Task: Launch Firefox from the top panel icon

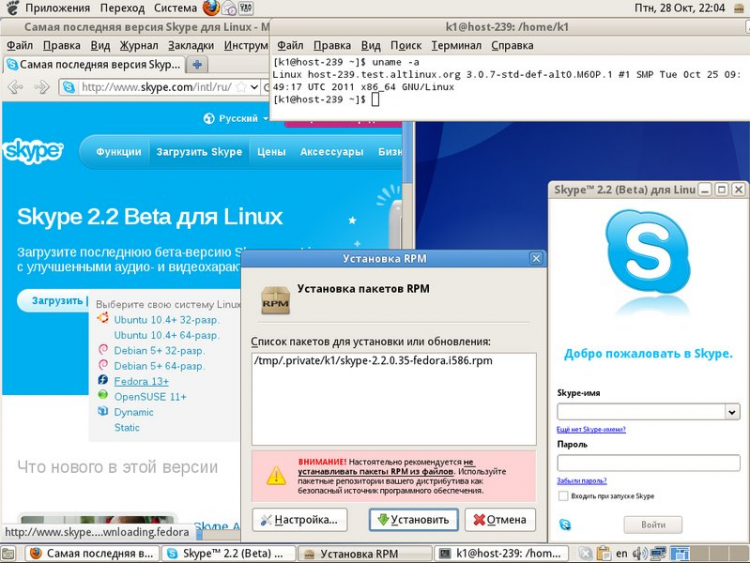Action: pos(210,8)
